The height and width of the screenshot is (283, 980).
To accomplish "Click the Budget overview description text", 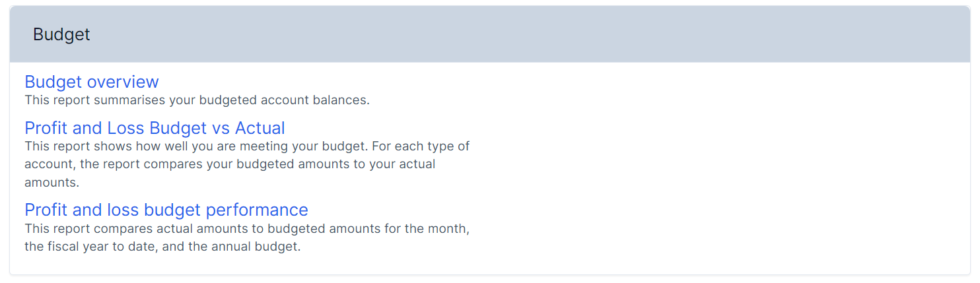I will [x=197, y=100].
